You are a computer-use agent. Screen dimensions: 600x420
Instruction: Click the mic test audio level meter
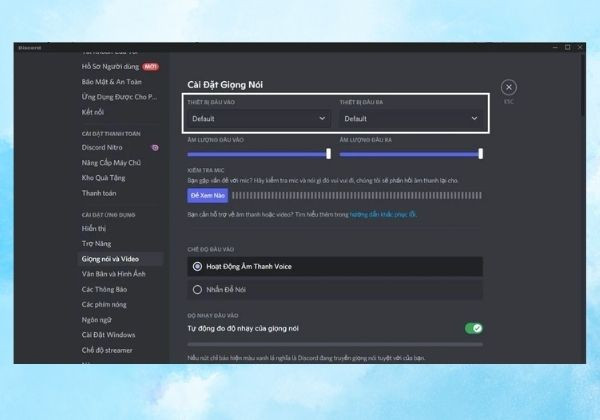(357, 195)
